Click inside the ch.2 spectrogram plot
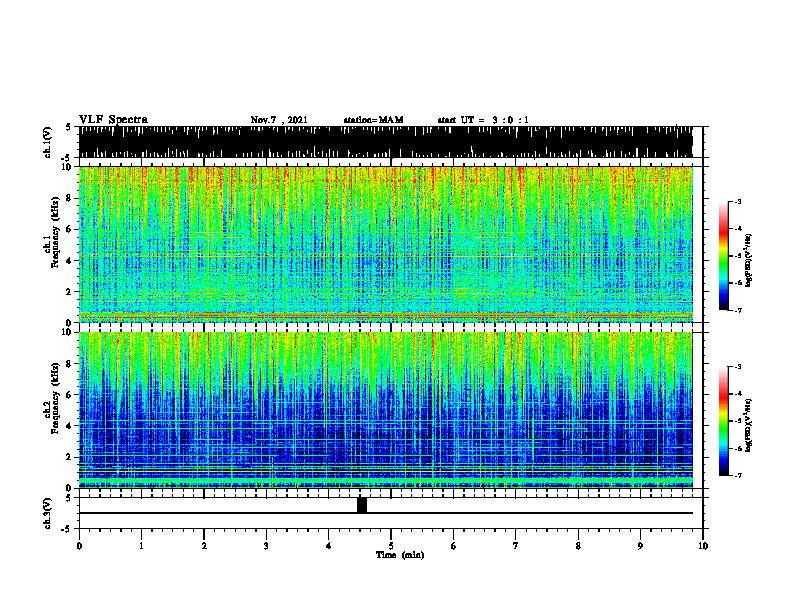 [385, 410]
